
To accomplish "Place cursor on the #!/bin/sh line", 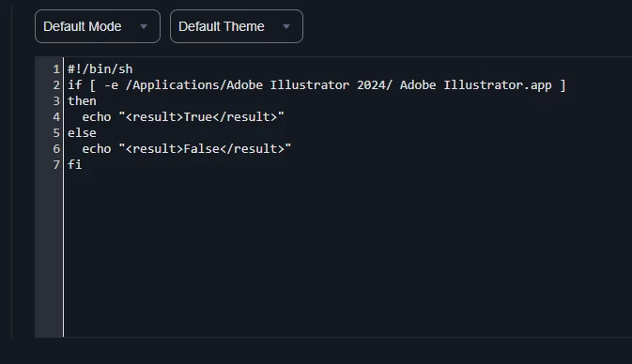I will click(100, 69).
